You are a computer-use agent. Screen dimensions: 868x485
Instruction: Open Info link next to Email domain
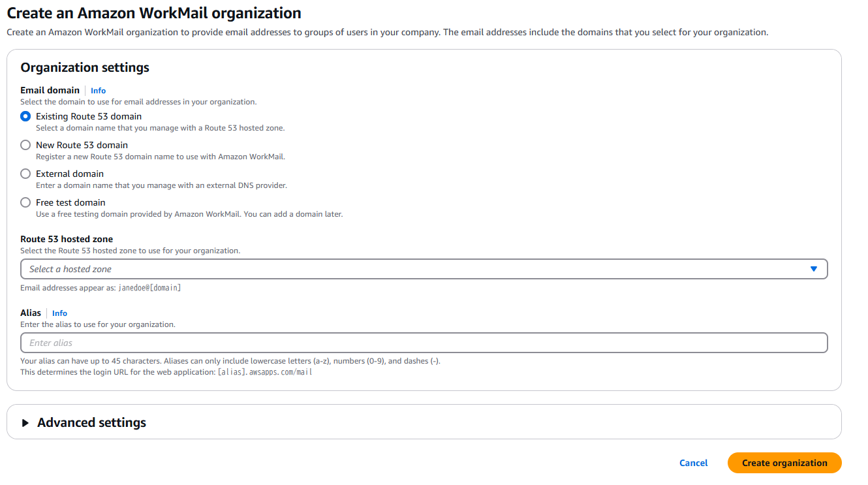pos(98,91)
